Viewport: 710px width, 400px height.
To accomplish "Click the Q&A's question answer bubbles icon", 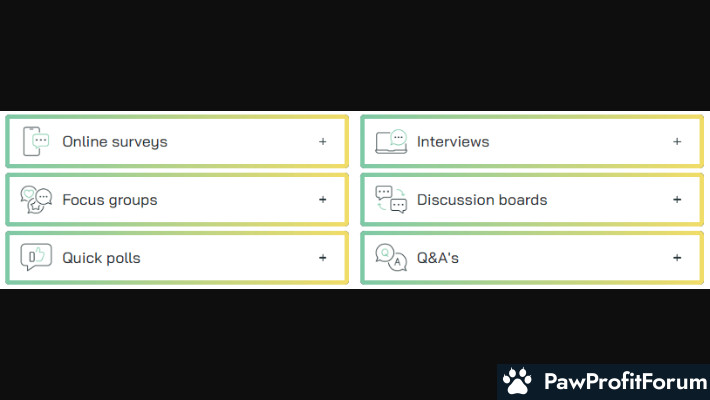I will (x=391, y=257).
